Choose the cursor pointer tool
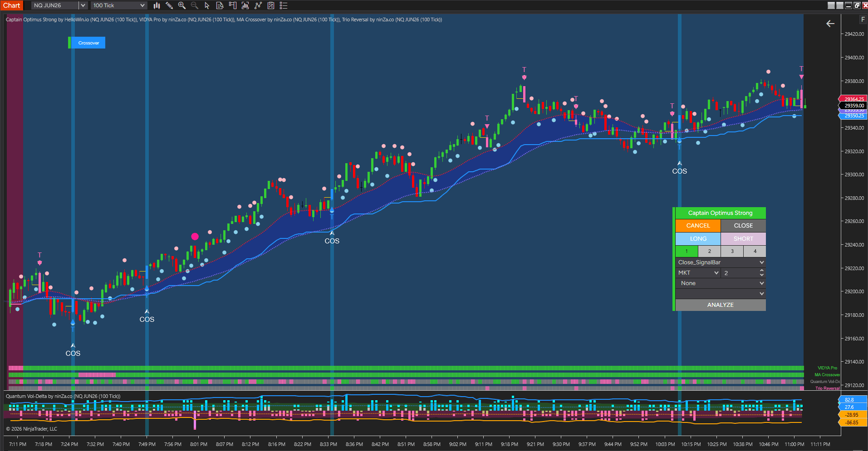The width and height of the screenshot is (868, 451). pyautogui.click(x=207, y=5)
